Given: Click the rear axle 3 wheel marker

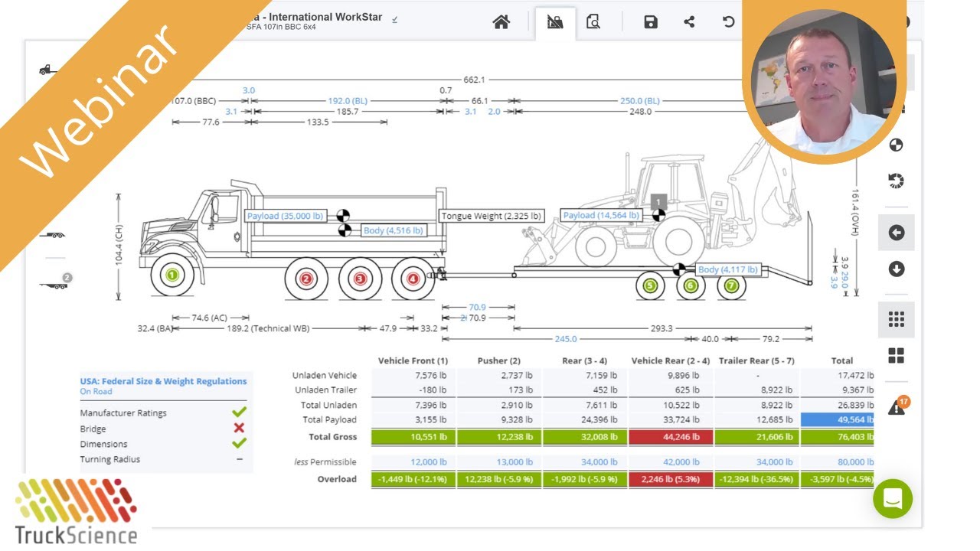Looking at the screenshot, I should [x=360, y=279].
